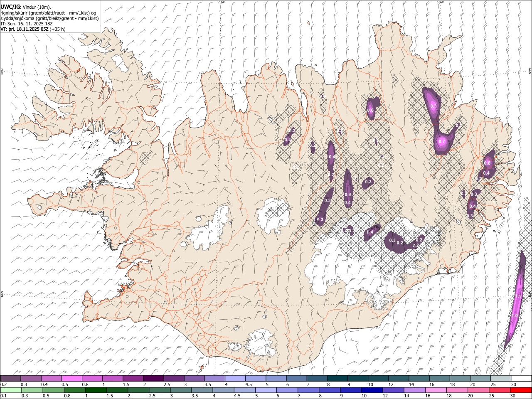Click the lower legend green swatch labeled 0.5
The height and width of the screenshot is (399, 532).
53,390
